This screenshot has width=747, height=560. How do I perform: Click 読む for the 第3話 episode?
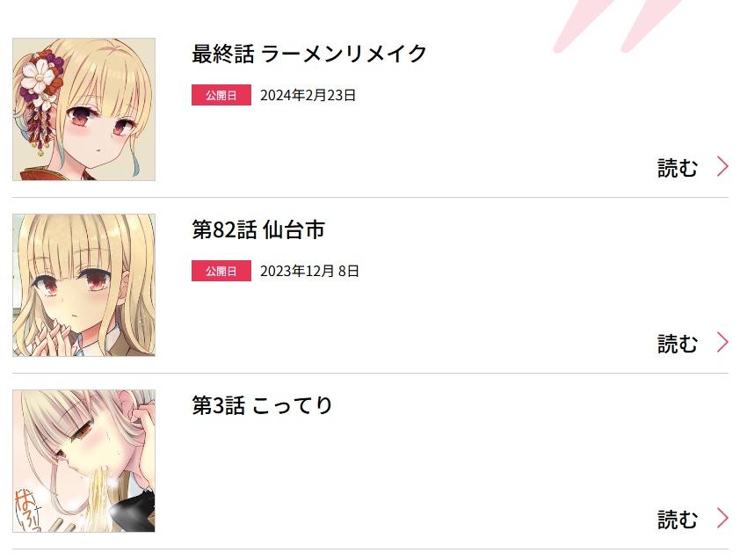(678, 520)
